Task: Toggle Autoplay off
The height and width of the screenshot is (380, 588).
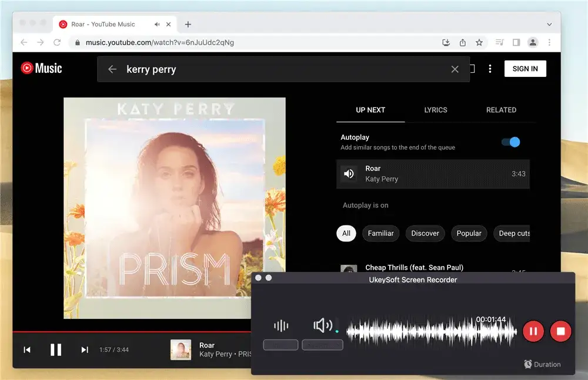Action: 509,142
